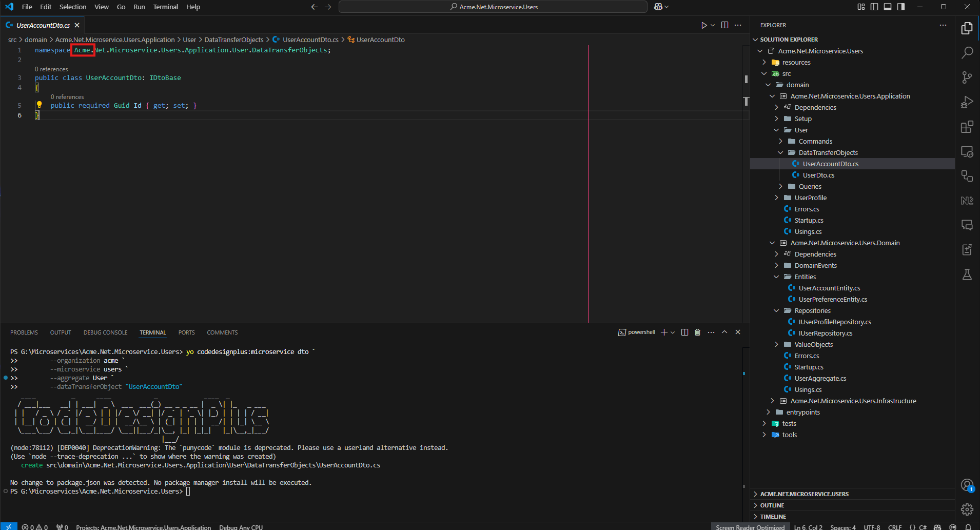Close the bottom panel
Screen dimensions: 980x530
(738, 332)
